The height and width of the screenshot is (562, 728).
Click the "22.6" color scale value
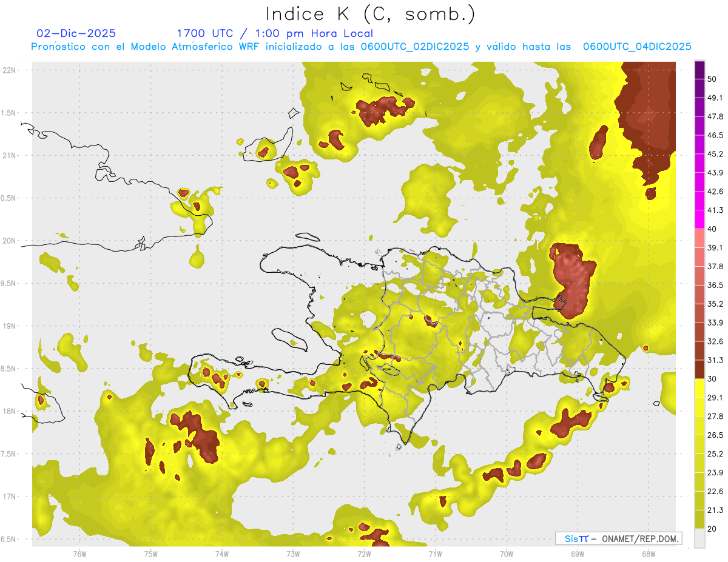[715, 492]
